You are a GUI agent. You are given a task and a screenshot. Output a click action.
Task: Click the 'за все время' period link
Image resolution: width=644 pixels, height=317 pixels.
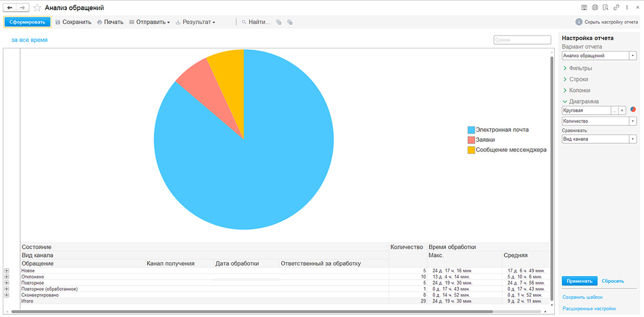pos(30,40)
